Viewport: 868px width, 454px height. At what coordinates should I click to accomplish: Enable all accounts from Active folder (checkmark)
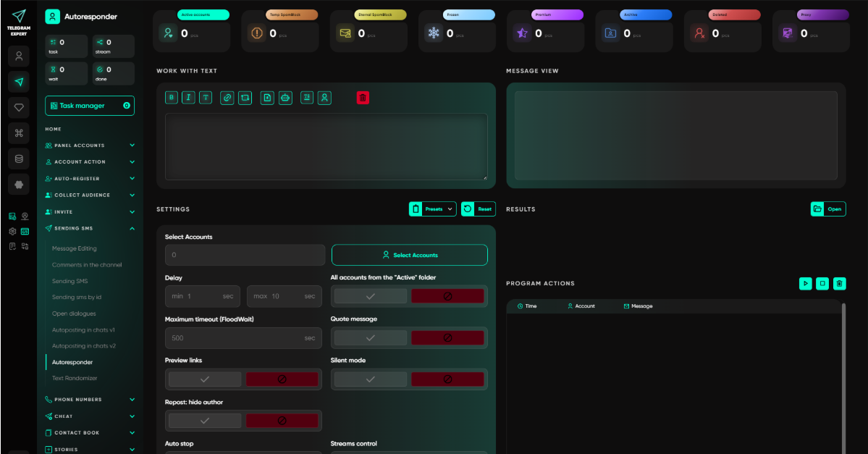pyautogui.click(x=371, y=296)
